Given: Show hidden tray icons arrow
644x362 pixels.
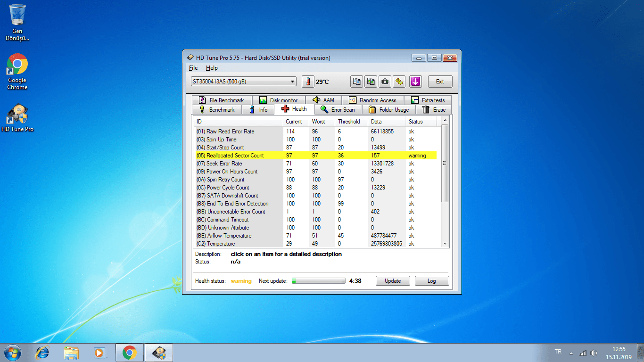Looking at the screenshot, I should 571,353.
